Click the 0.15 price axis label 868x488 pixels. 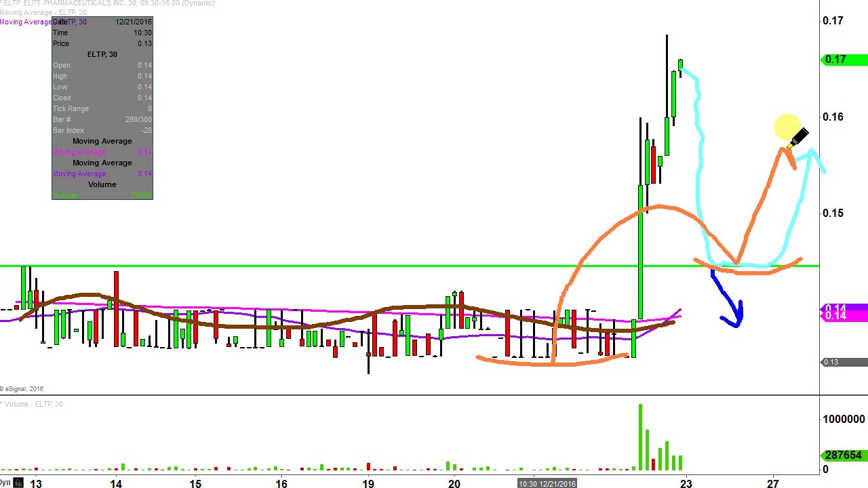point(833,213)
